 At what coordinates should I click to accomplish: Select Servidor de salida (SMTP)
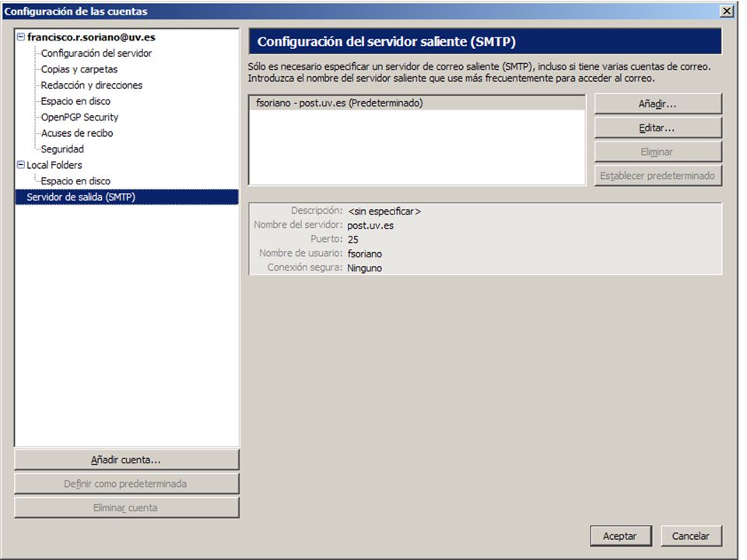click(x=127, y=197)
